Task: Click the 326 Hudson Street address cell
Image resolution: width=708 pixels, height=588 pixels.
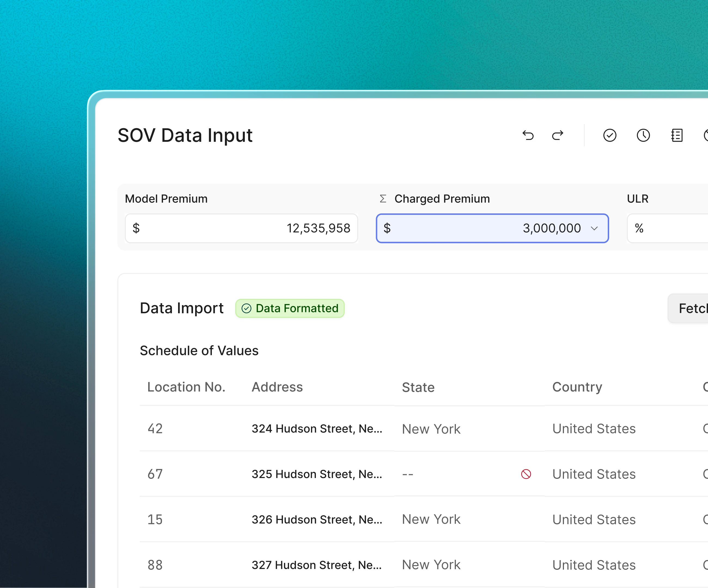Action: tap(317, 520)
